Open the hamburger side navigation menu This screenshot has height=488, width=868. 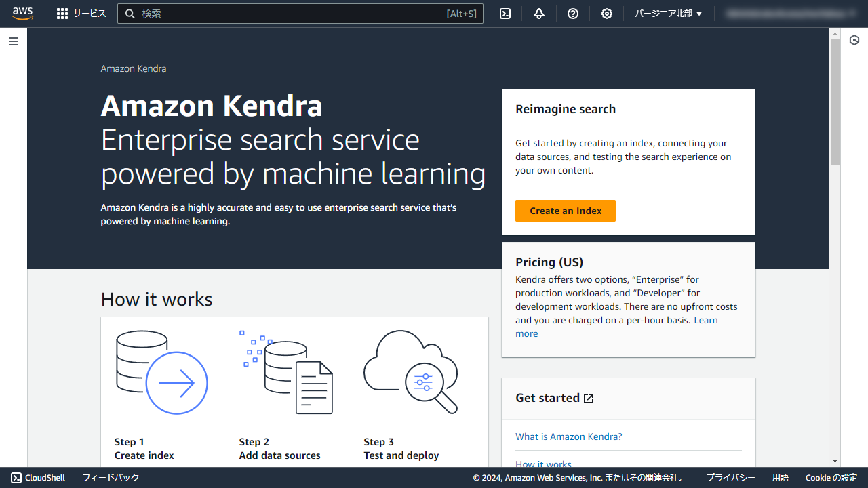pos(14,41)
